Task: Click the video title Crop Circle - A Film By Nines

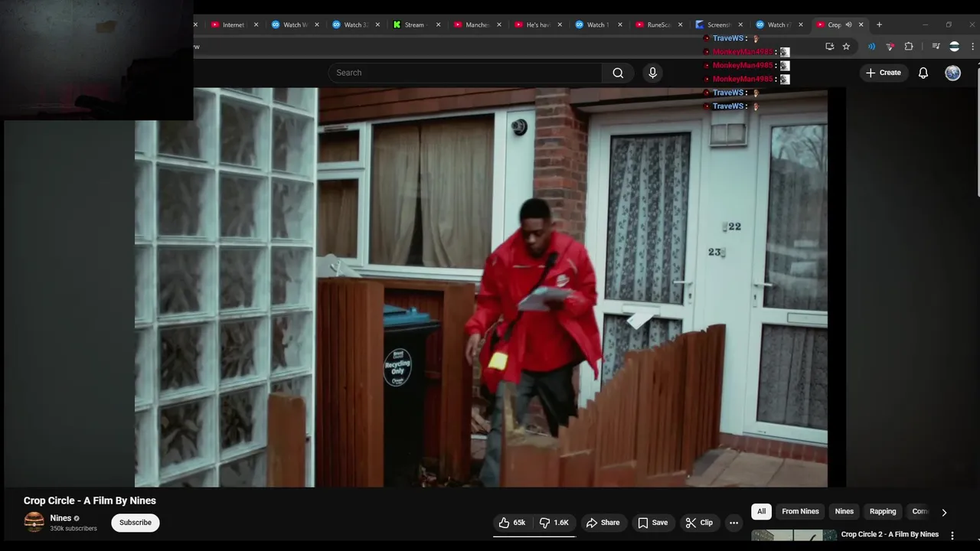Action: point(90,500)
